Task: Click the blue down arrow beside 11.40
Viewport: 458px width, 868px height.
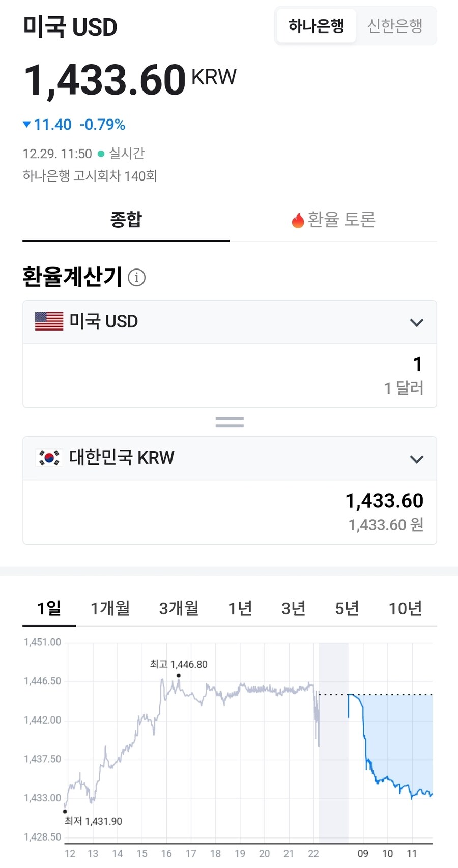Action: click(26, 124)
